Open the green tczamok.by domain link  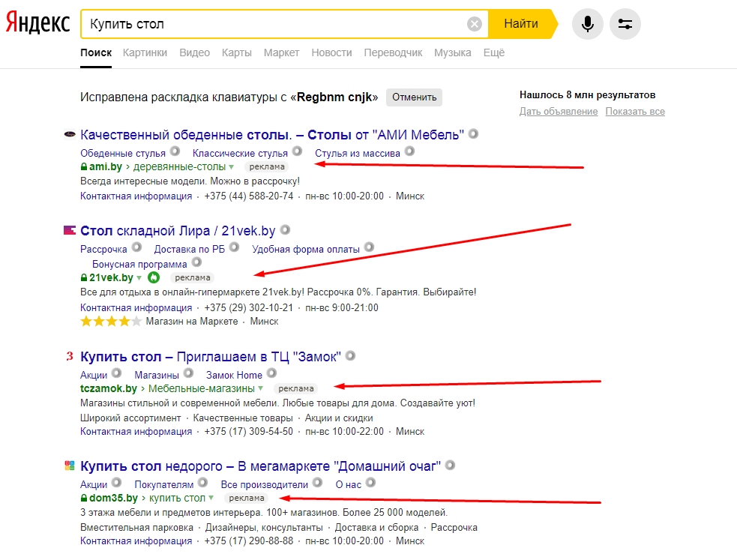109,388
